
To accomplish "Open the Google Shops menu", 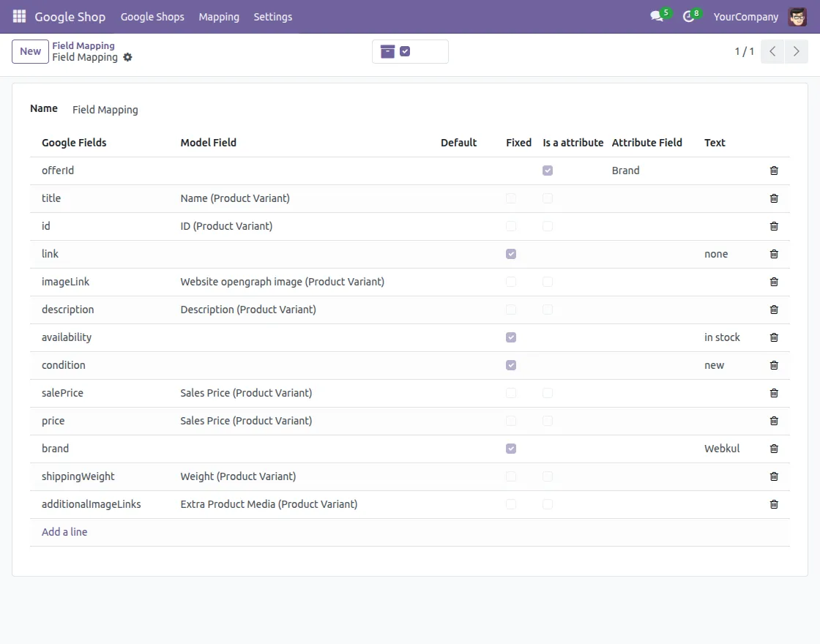I will [152, 16].
